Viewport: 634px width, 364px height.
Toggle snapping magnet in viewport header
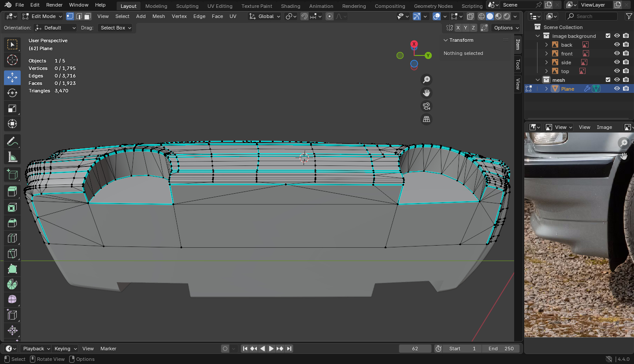click(304, 16)
